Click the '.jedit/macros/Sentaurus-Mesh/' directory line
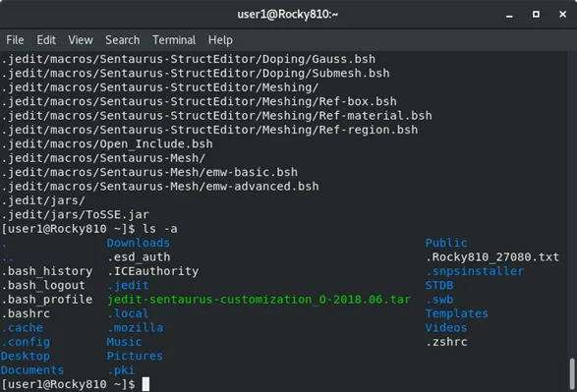 pos(103,158)
